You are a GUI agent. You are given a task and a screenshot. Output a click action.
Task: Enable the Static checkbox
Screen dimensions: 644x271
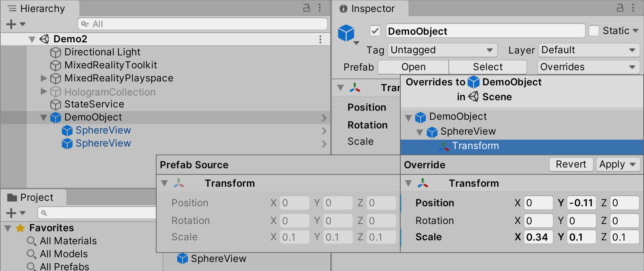pyautogui.click(x=594, y=31)
